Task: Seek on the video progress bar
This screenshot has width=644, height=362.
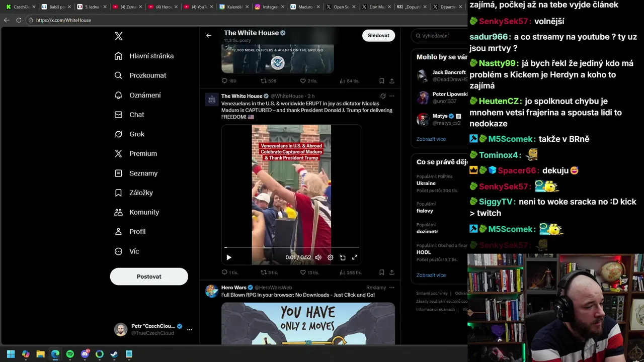Action: 292,247
